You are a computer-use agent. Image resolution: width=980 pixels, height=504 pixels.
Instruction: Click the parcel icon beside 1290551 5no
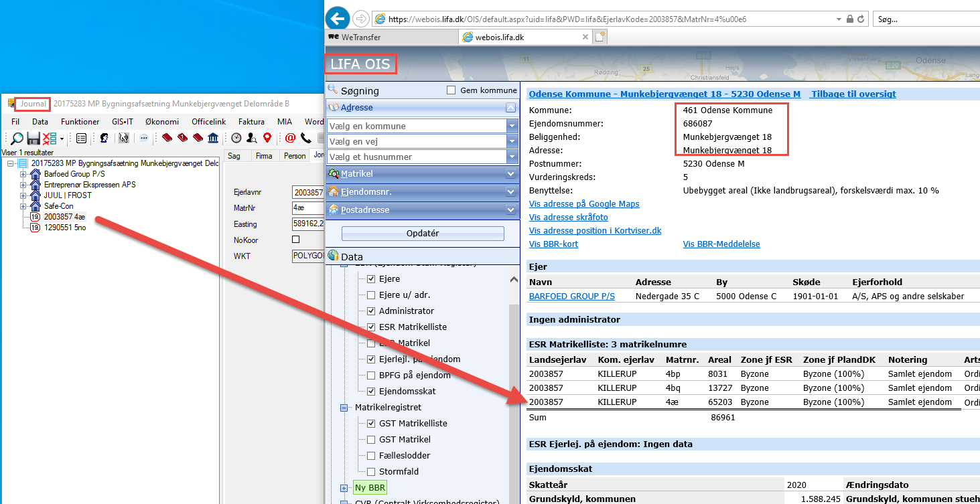click(36, 228)
